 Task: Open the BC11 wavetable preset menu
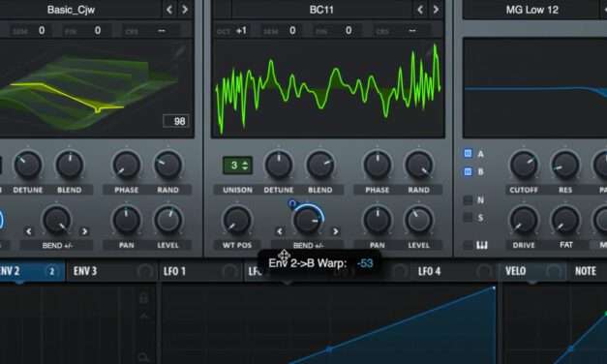[x=321, y=10]
